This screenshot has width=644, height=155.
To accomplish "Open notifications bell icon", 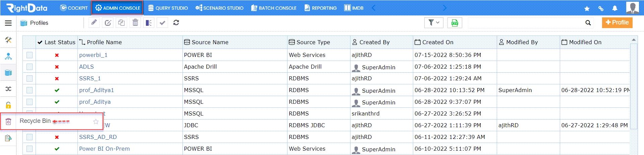I will click(x=614, y=8).
